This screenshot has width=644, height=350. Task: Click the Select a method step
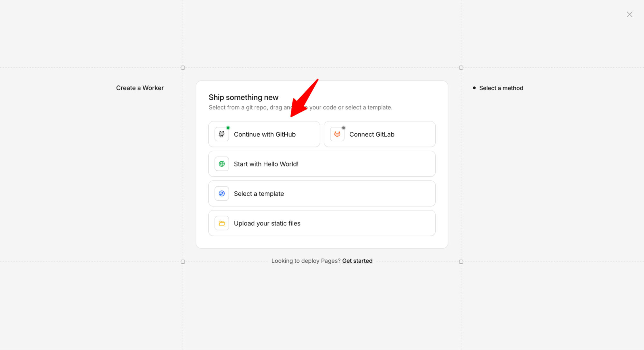click(x=501, y=88)
